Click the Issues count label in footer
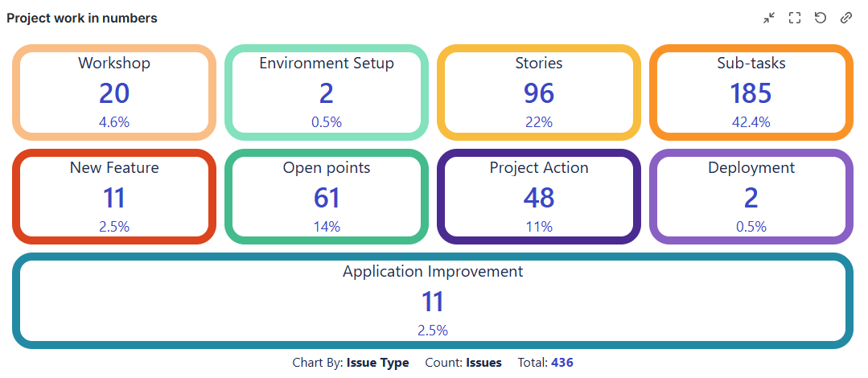Image resolution: width=868 pixels, height=378 pixels. [483, 363]
